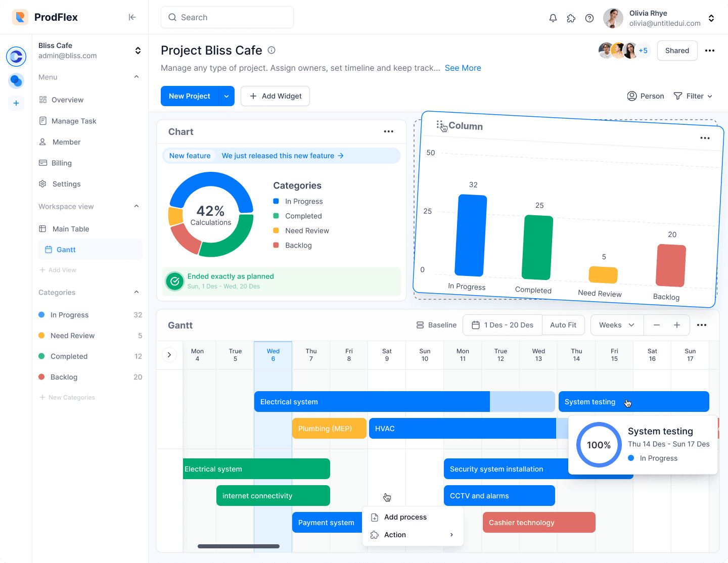
Task: Click the New Project button
Action: pos(190,96)
